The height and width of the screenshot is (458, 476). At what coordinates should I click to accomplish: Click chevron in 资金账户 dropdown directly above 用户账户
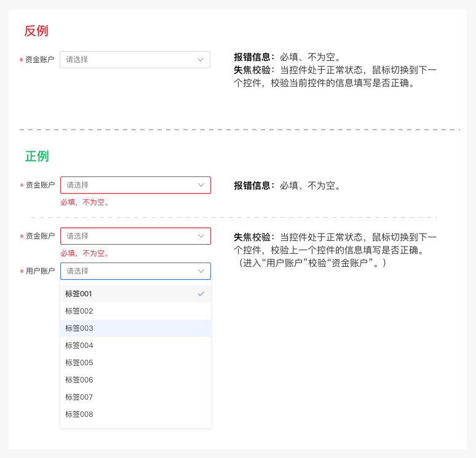click(x=201, y=236)
